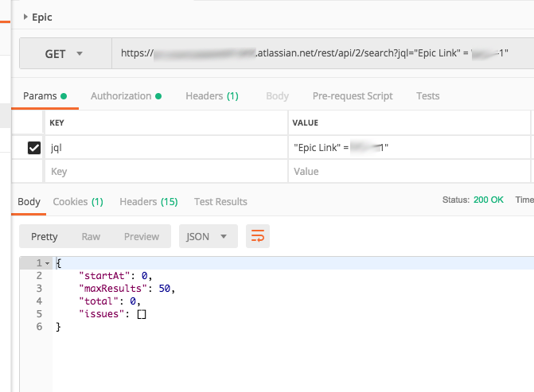
Task: Select the Preview response view
Action: (142, 236)
